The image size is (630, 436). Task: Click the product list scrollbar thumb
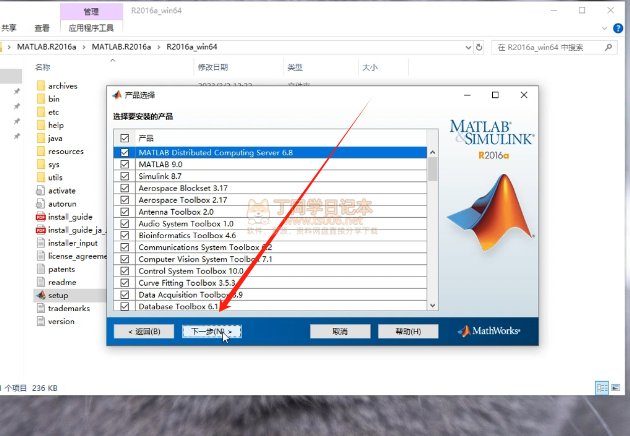click(433, 168)
